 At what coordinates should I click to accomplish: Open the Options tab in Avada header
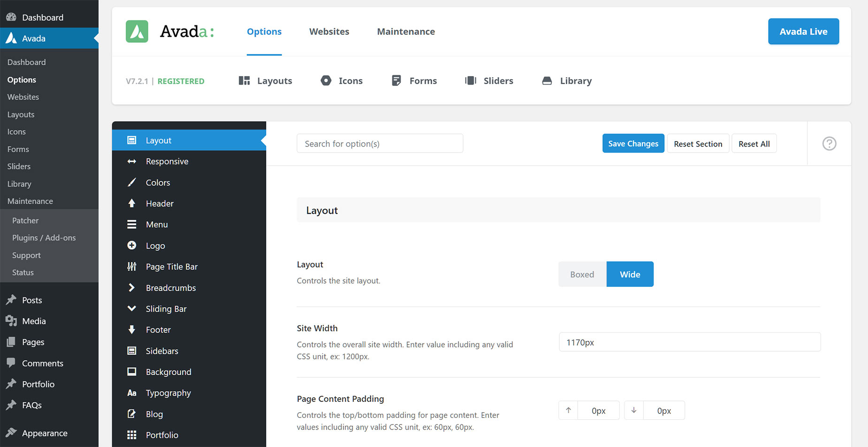pyautogui.click(x=264, y=31)
